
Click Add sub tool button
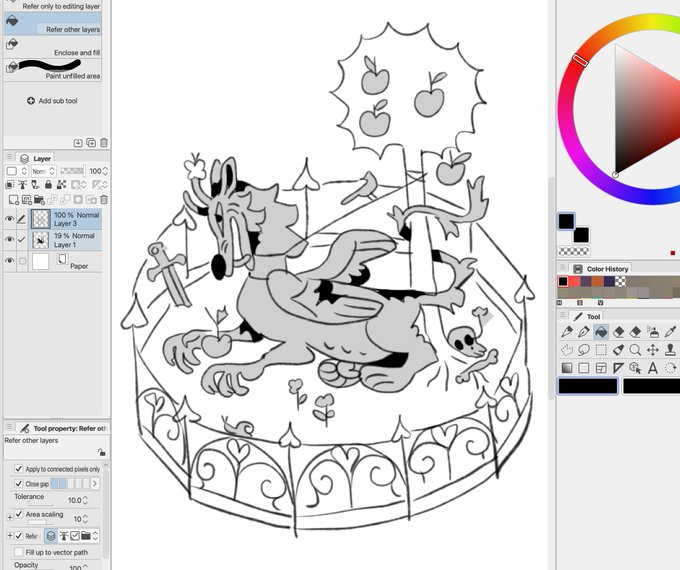(52, 101)
